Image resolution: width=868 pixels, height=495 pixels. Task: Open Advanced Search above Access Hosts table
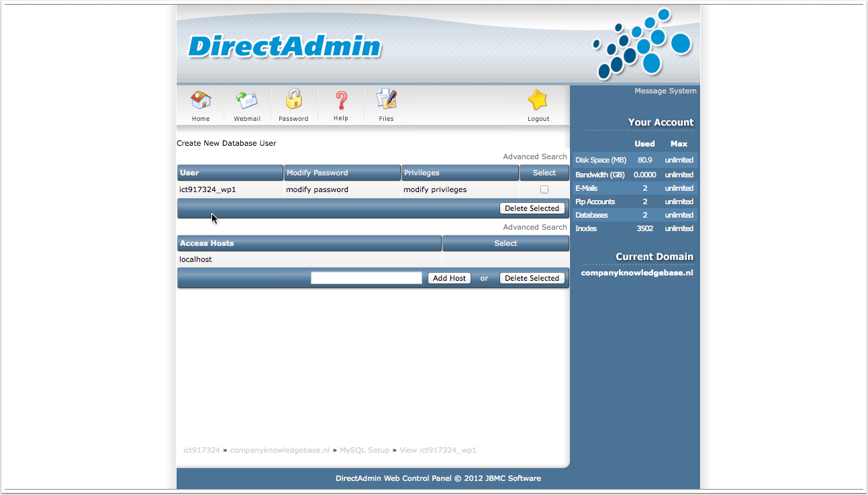click(535, 227)
